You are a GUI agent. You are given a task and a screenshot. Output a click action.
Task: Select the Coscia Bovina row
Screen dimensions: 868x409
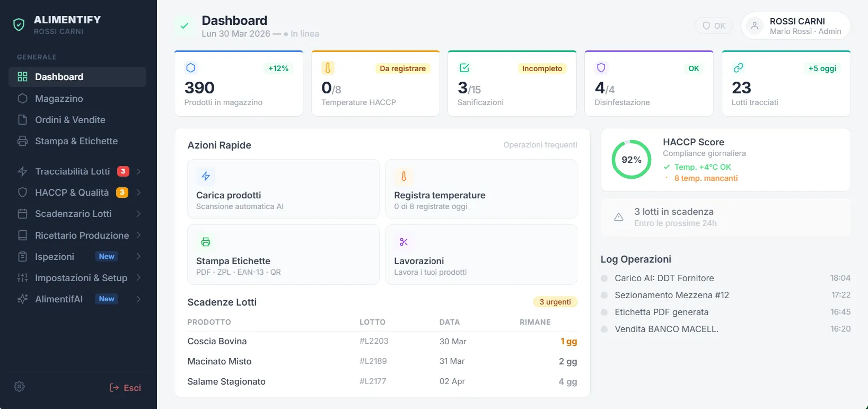382,342
